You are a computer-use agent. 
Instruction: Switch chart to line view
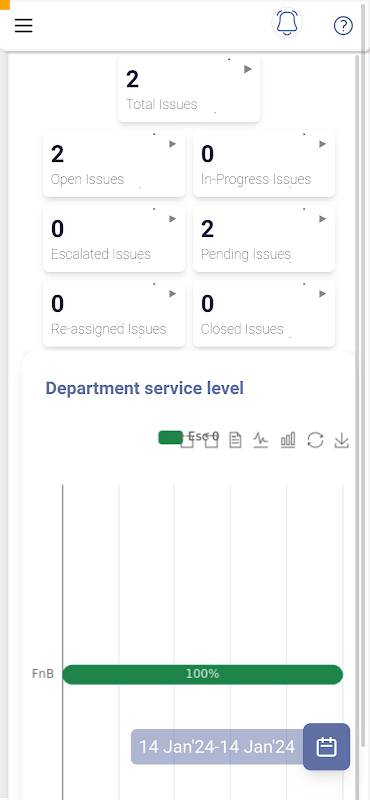click(261, 439)
